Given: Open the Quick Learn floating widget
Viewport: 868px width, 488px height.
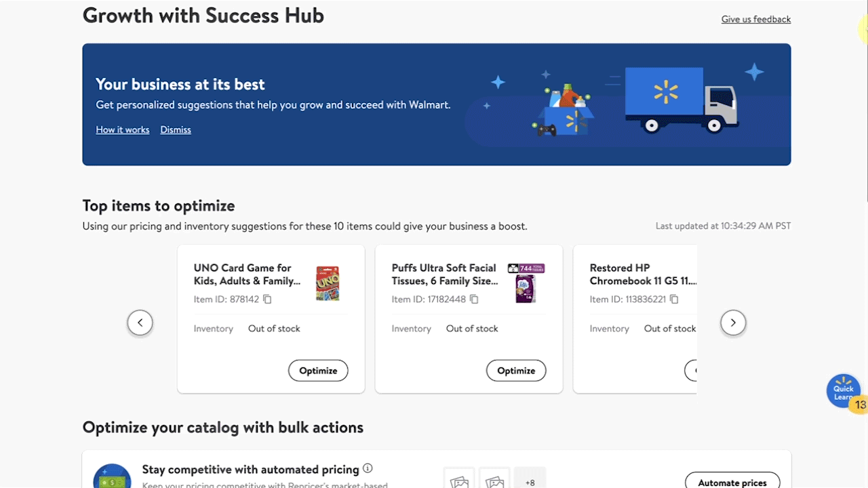Looking at the screenshot, I should pos(843,392).
